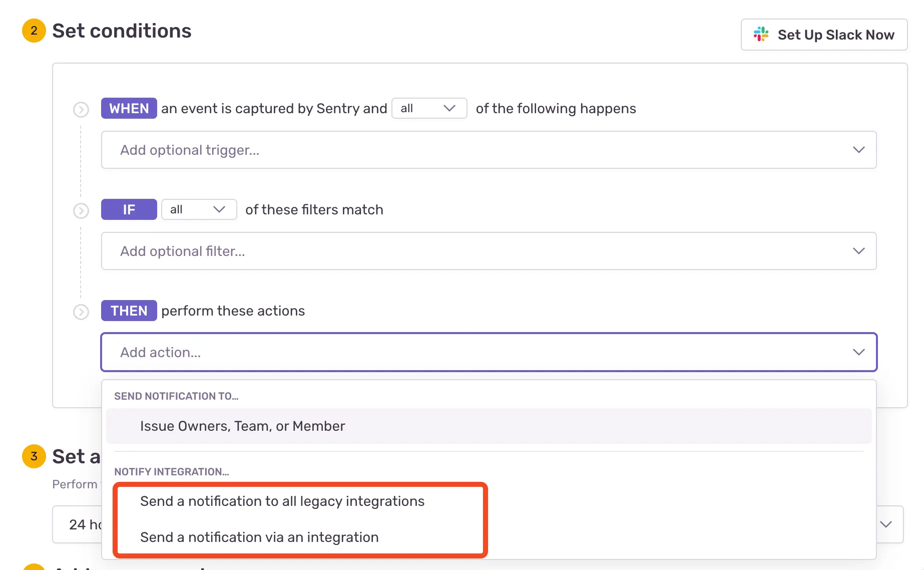Choose Send a notification to all legacy integrations
The width and height of the screenshot is (924, 570).
pyautogui.click(x=282, y=501)
